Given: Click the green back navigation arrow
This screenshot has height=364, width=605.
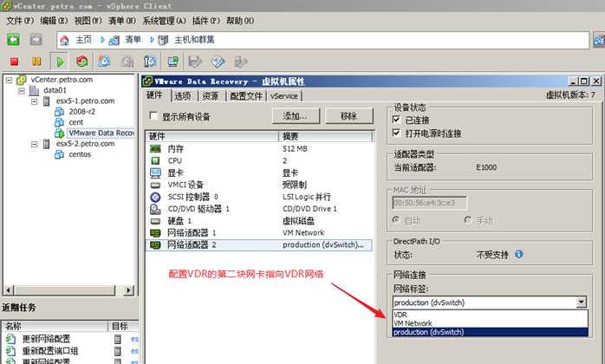Looking at the screenshot, I should [14, 39].
